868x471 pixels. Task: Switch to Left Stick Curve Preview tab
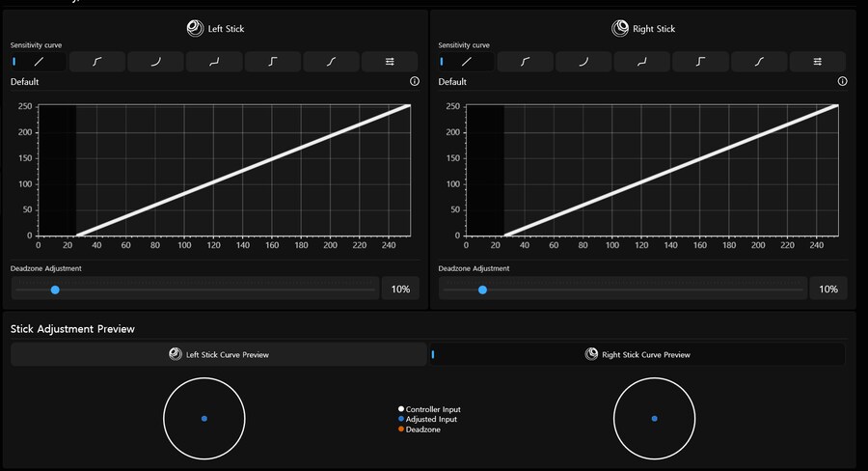coord(219,354)
